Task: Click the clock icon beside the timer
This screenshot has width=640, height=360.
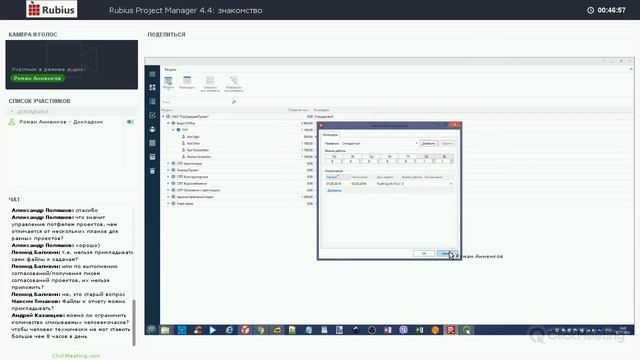Action: (590, 10)
